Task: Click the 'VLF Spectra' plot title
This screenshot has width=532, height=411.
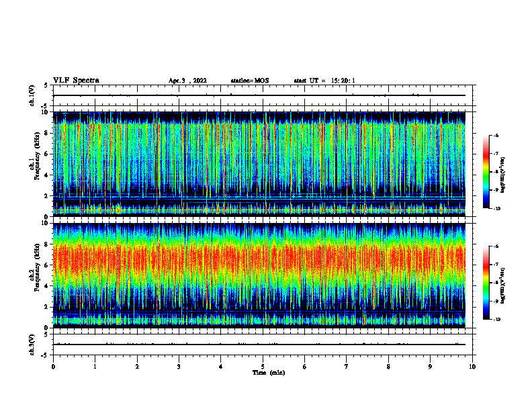Action: [x=76, y=81]
